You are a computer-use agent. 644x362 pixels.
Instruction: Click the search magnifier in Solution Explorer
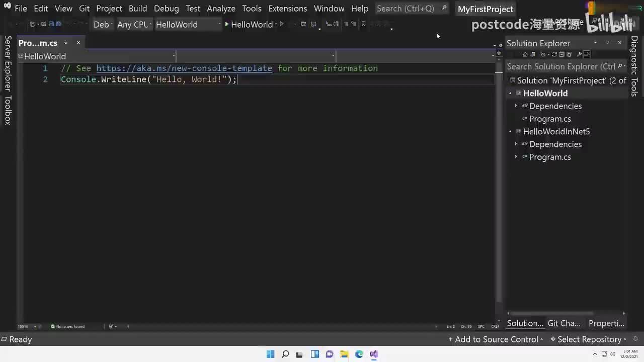620,66
